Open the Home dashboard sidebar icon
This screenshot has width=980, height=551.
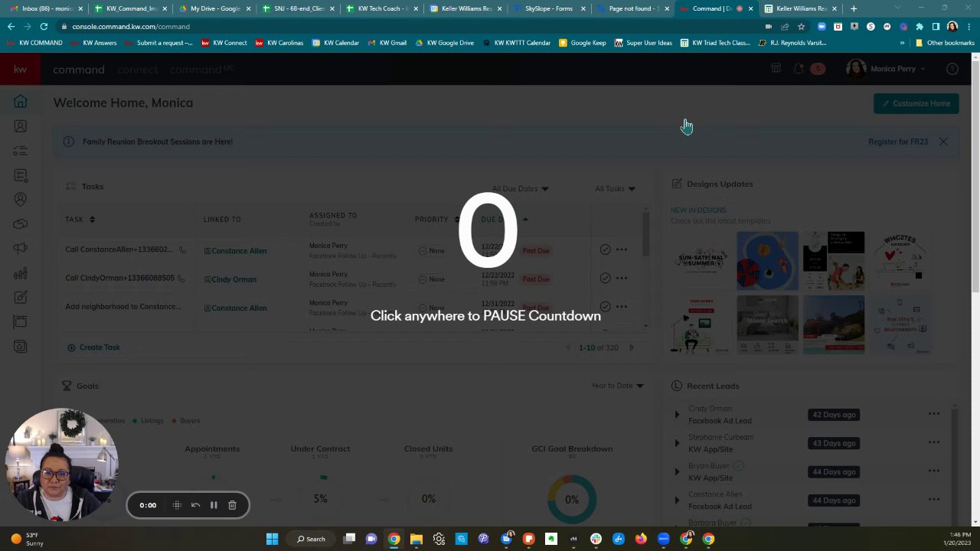pos(21,102)
